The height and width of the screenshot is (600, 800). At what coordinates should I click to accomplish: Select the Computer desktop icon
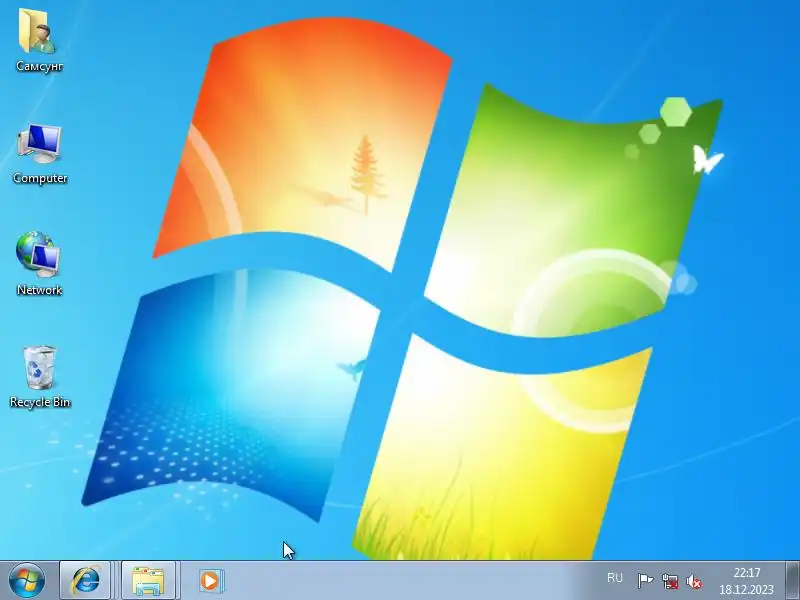40,153
